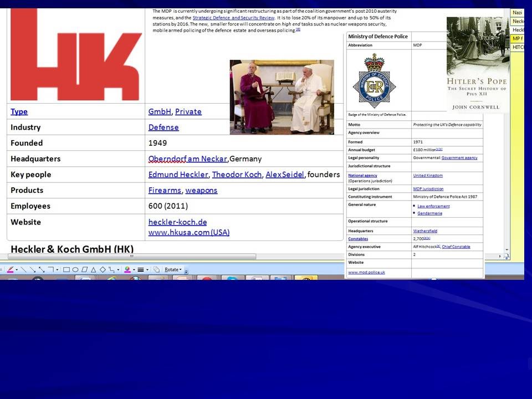
Task: Choose the Double Arrow drawing tool
Action: [x=42, y=270]
